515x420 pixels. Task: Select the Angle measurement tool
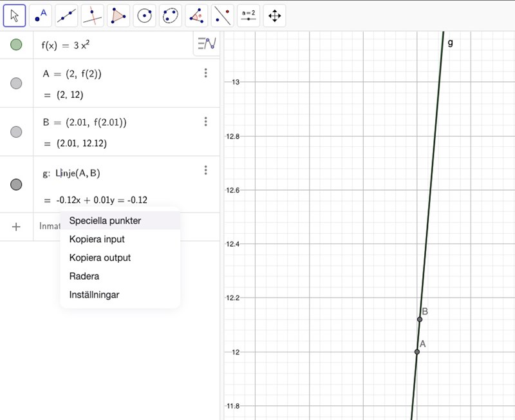coord(197,15)
